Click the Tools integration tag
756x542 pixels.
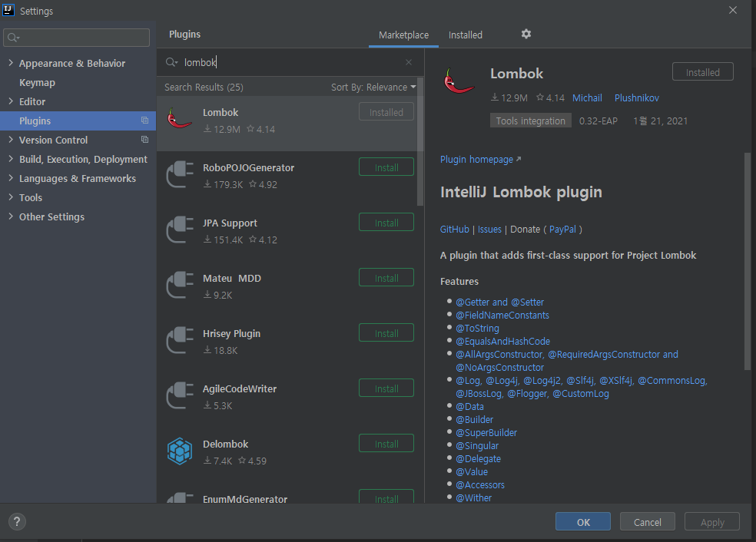530,121
